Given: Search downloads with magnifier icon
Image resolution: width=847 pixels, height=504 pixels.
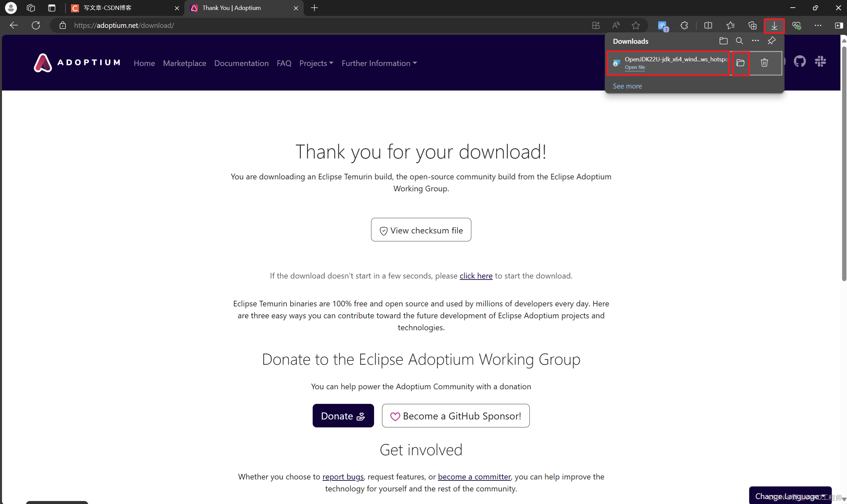Looking at the screenshot, I should [x=739, y=41].
